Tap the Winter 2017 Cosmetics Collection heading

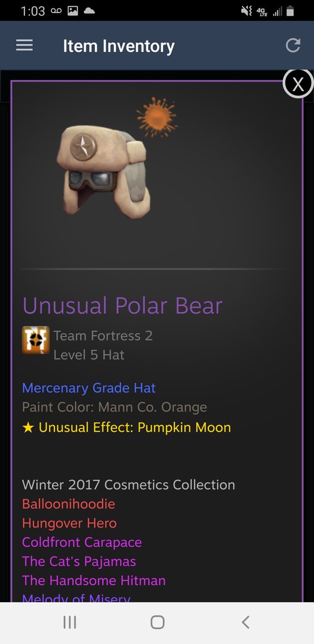pyautogui.click(x=128, y=485)
